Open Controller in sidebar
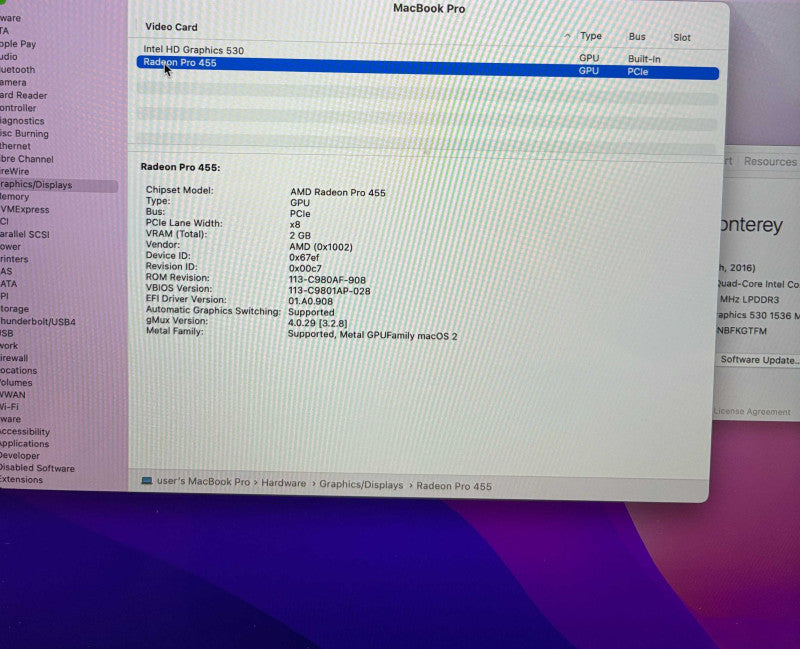Viewport: 800px width, 649px height. click(18, 108)
